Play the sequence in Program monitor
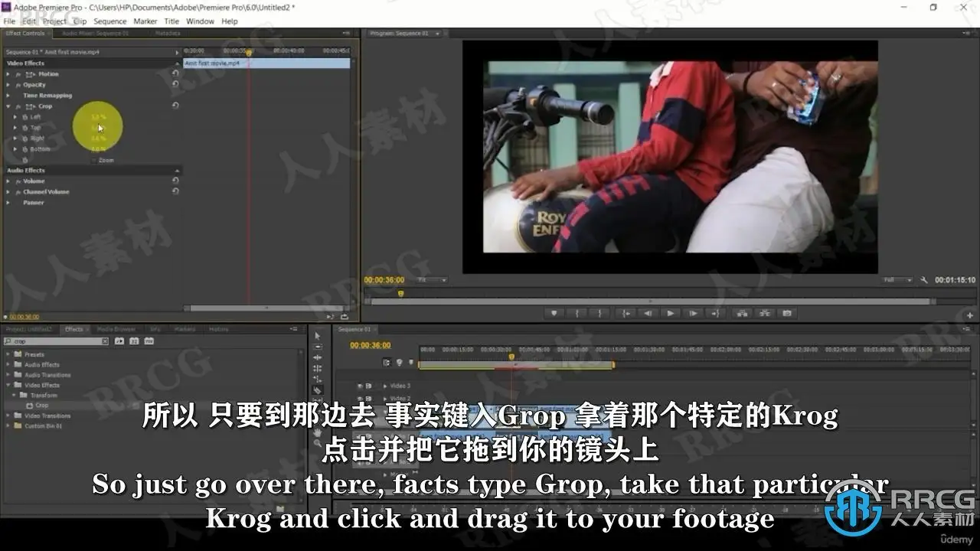980x551 pixels. pos(671,313)
